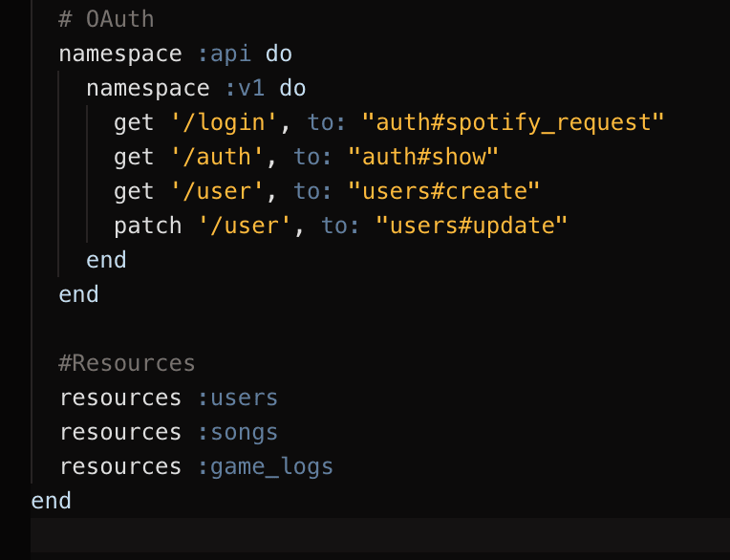
Task: Click the "users#update" string
Action: click(x=472, y=226)
